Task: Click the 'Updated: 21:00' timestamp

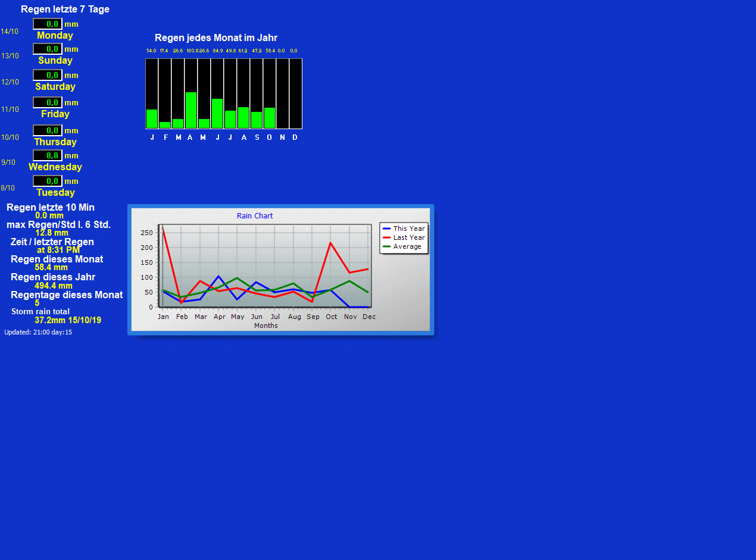Action: 38,332
